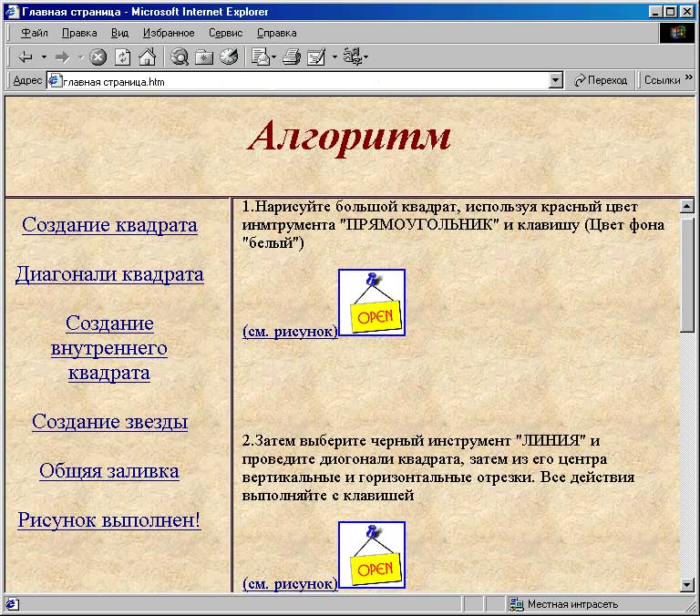
Task: Expand the address bar dropdown arrow
Action: pyautogui.click(x=555, y=81)
